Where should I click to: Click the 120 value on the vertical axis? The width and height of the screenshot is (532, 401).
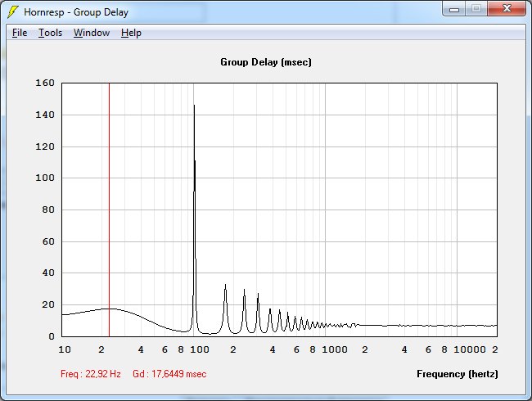[45, 146]
